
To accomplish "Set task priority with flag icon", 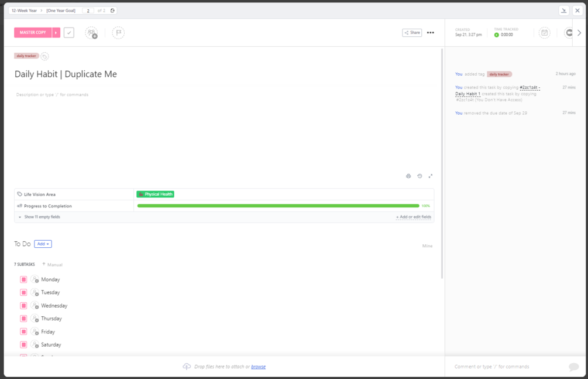I will 118,33.
